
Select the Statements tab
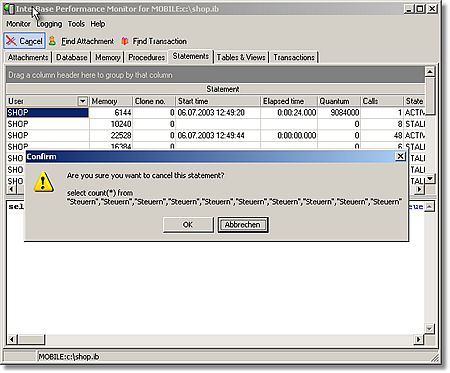[191, 56]
